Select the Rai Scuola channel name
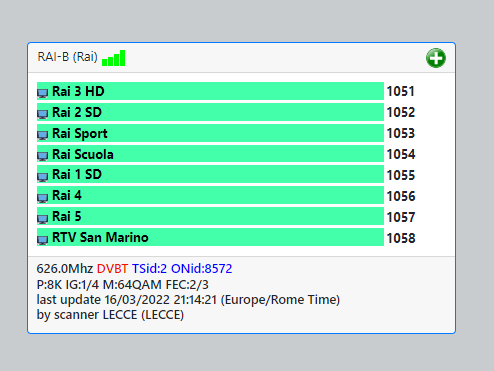This screenshot has width=494, height=371. click(x=83, y=154)
